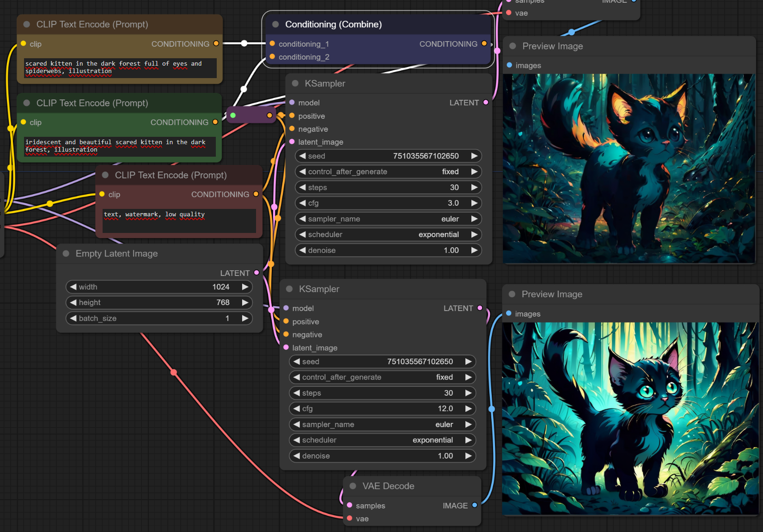Click the clip input port of the watermark prompt node

tap(102, 194)
